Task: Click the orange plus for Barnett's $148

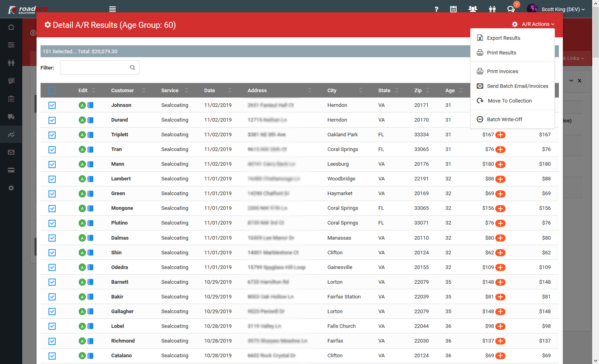Action: (500, 282)
